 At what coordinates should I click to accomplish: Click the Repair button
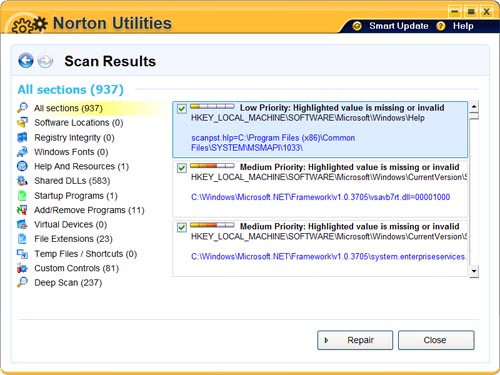tap(355, 340)
